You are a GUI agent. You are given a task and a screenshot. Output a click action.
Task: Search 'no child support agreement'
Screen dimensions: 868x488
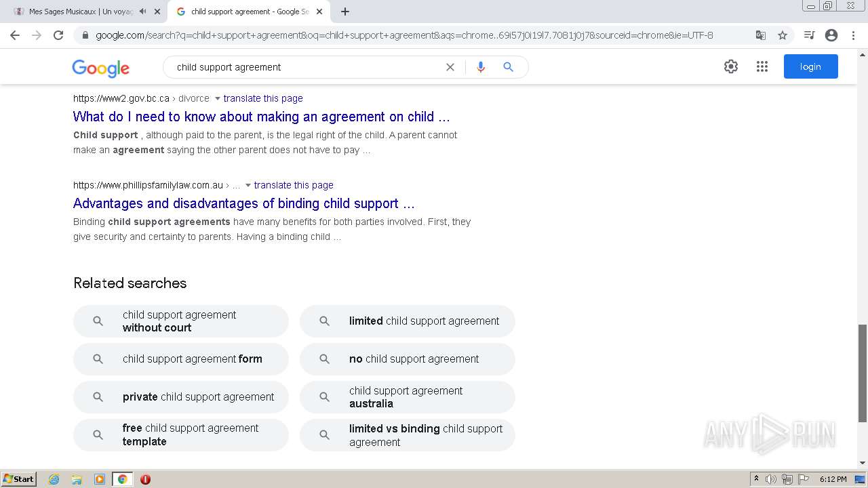pyautogui.click(x=408, y=359)
